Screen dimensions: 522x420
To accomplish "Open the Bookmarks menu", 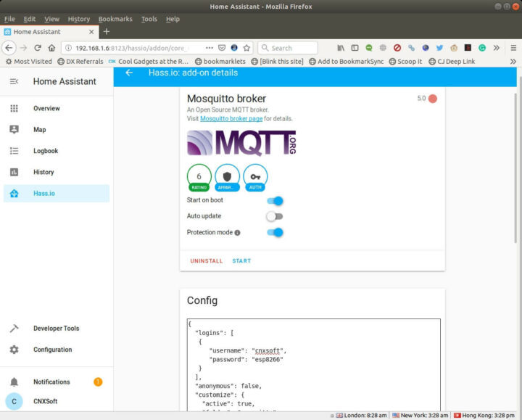I will [x=115, y=19].
